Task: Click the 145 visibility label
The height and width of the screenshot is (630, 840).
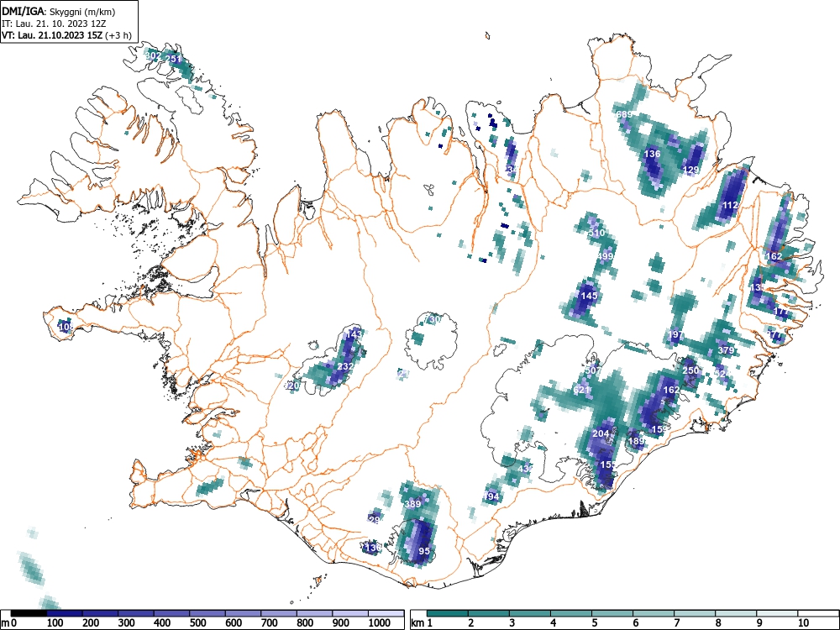Action: [590, 296]
